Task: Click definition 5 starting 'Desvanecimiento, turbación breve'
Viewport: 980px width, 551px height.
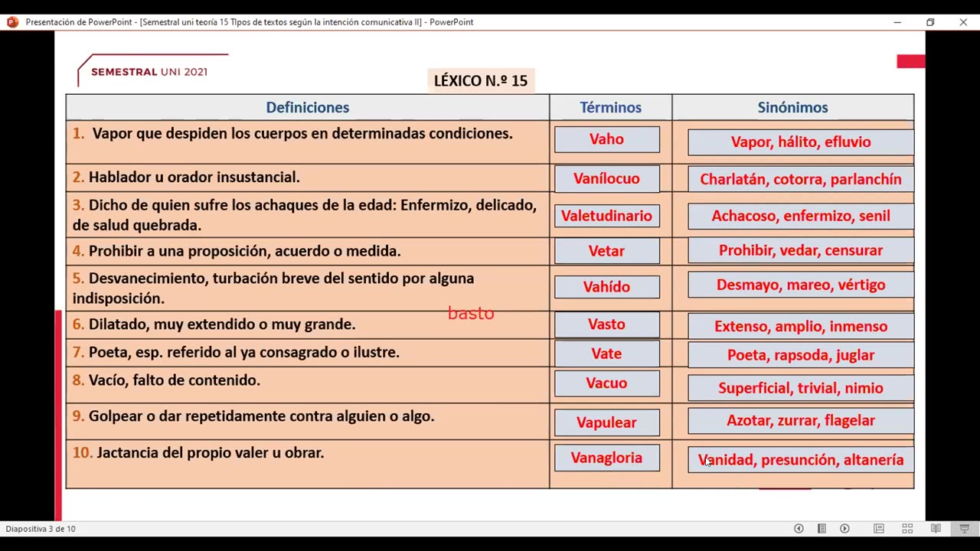Action: click(273, 289)
